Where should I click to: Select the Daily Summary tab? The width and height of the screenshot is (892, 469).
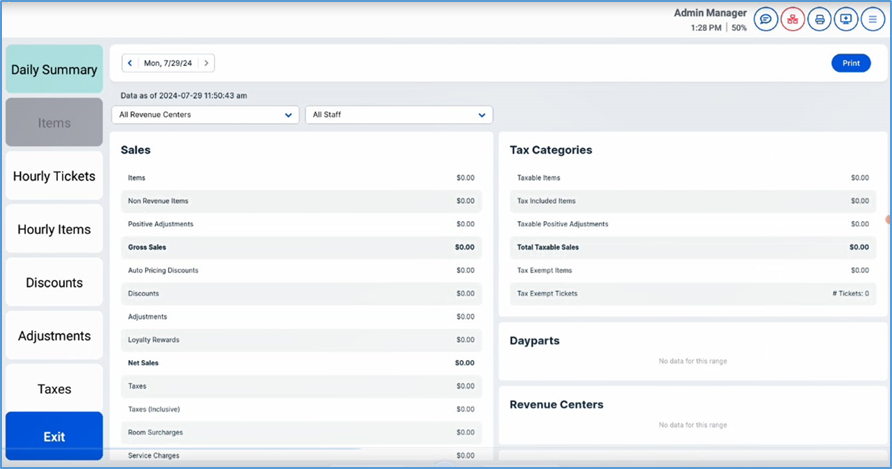click(x=54, y=70)
